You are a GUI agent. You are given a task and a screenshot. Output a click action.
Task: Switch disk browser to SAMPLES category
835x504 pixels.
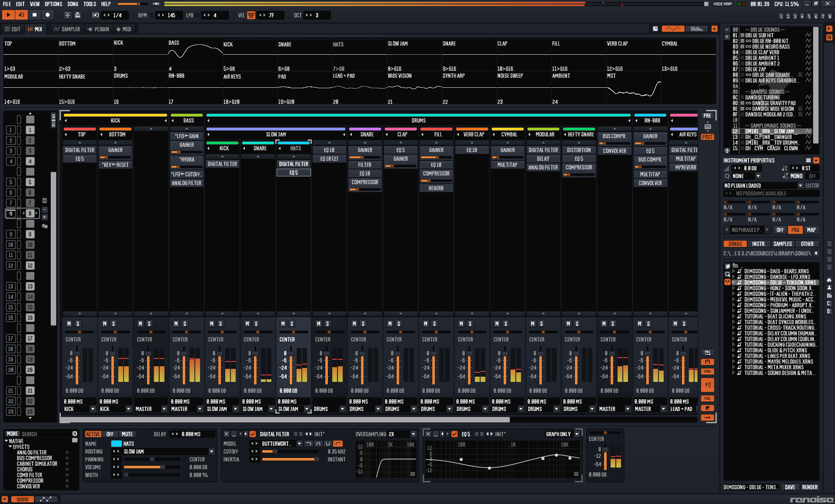(783, 244)
